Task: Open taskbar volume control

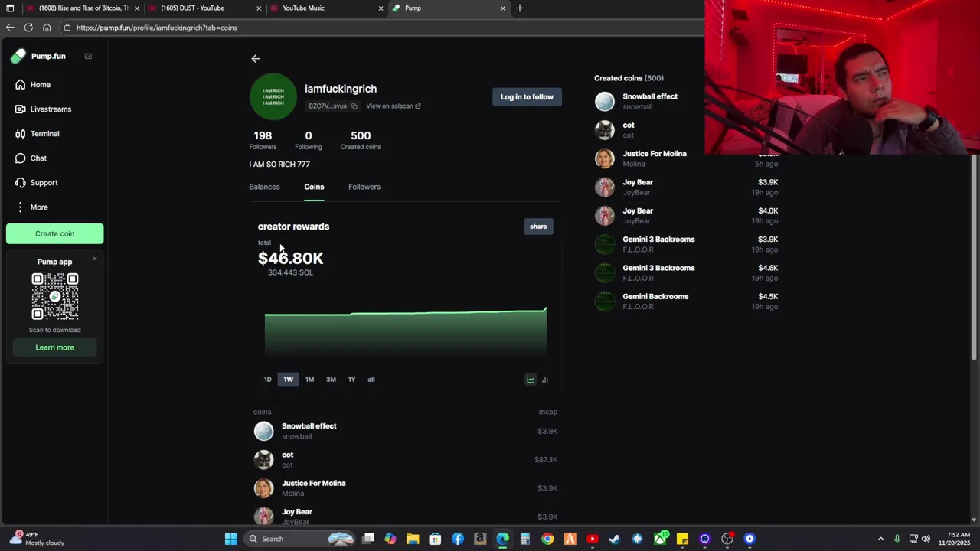Action: pyautogui.click(x=926, y=539)
